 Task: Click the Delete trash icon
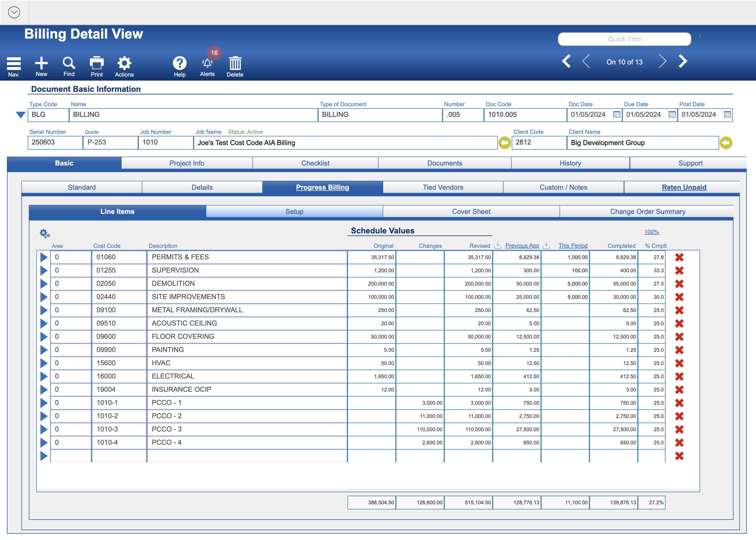[x=235, y=66]
